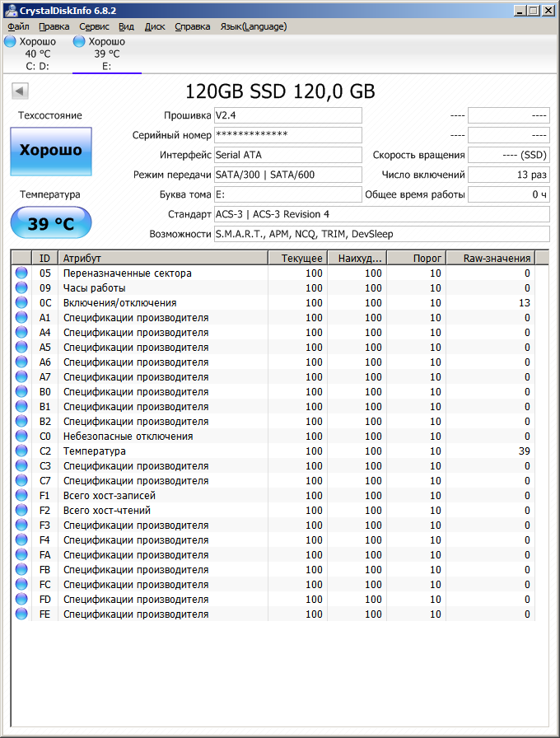This screenshot has height=738, width=560.
Task: Click the CrystalDiskInfo title bar icon
Action: click(11, 10)
